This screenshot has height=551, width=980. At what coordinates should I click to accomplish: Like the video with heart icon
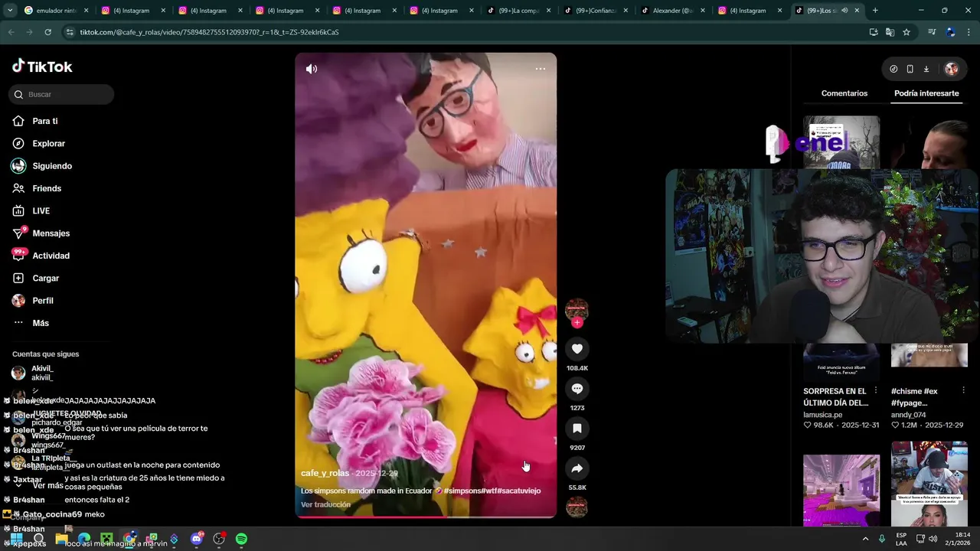577,349
